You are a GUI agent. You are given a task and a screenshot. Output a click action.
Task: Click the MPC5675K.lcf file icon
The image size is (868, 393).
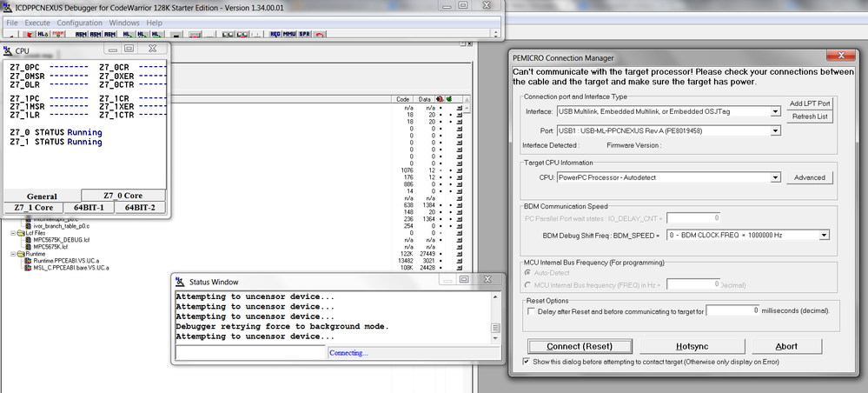(x=28, y=247)
